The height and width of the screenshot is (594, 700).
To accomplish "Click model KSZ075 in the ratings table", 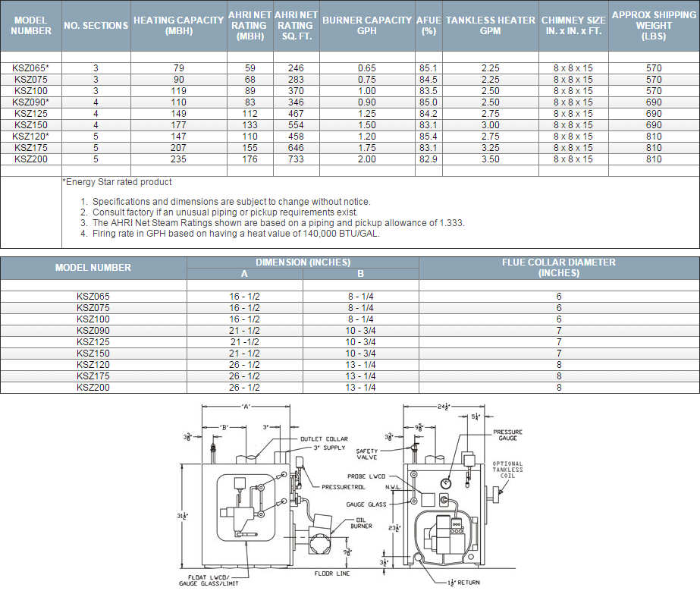I will click(31, 80).
